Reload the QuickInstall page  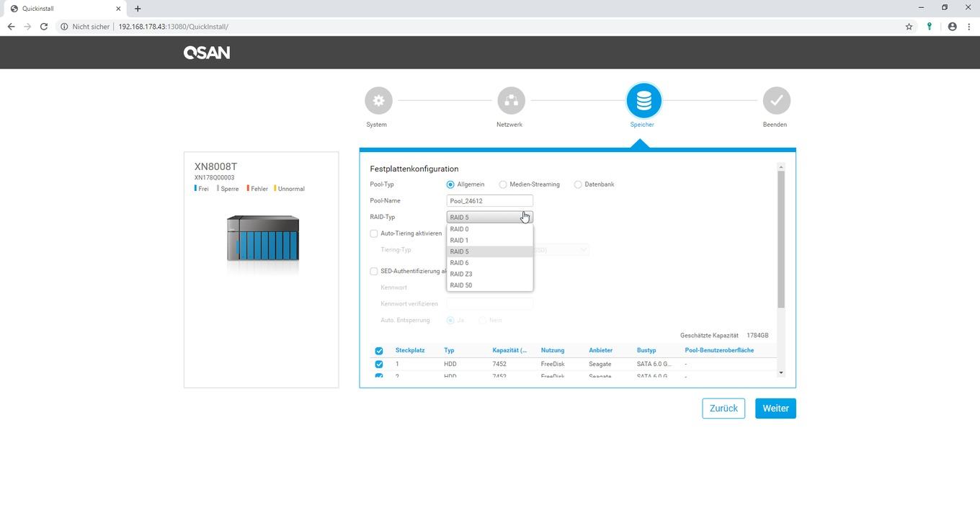click(44, 27)
